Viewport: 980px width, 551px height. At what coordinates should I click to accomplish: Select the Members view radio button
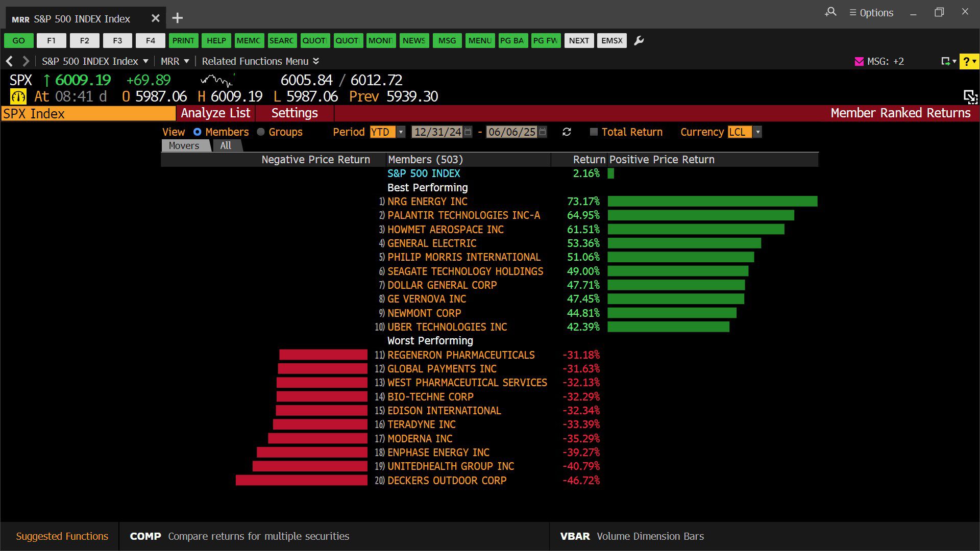[198, 132]
